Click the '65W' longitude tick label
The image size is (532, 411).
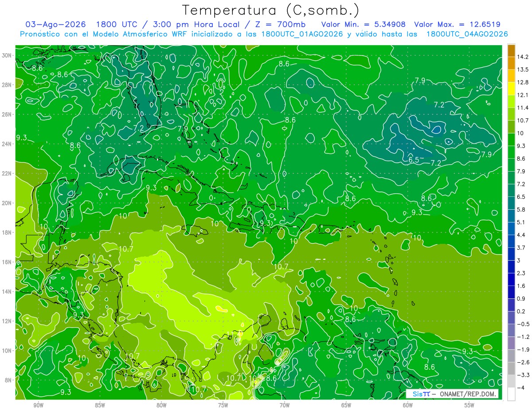click(x=346, y=405)
